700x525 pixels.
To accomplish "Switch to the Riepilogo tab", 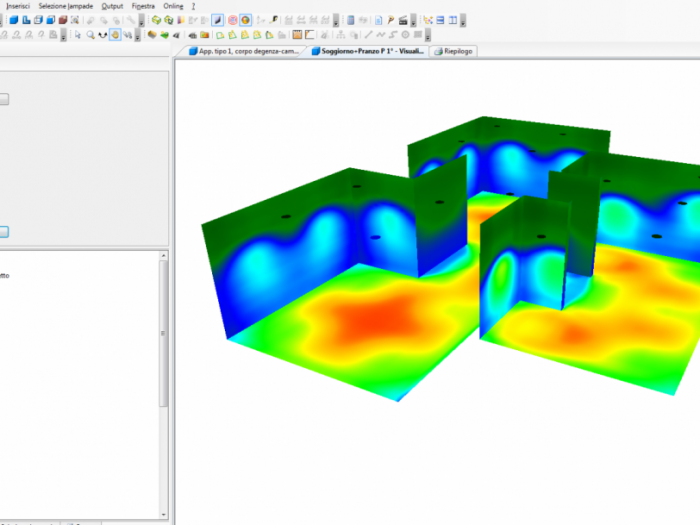I will [454, 51].
